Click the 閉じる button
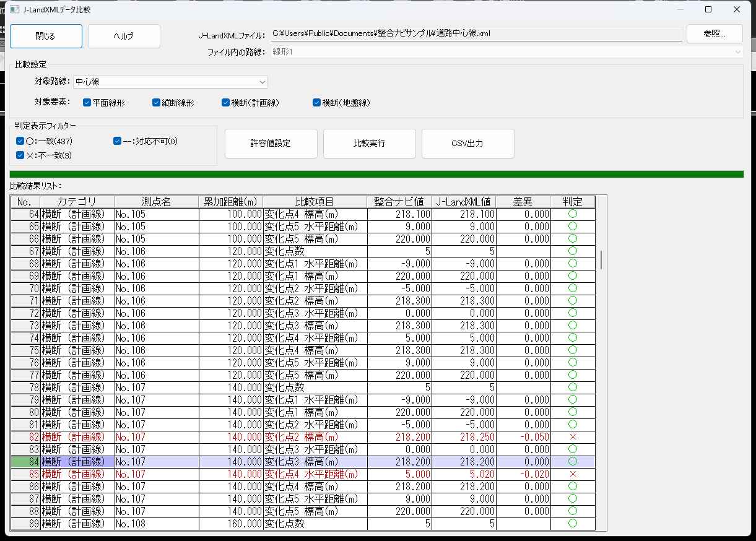Viewport: 756px width, 541px height. click(x=46, y=36)
